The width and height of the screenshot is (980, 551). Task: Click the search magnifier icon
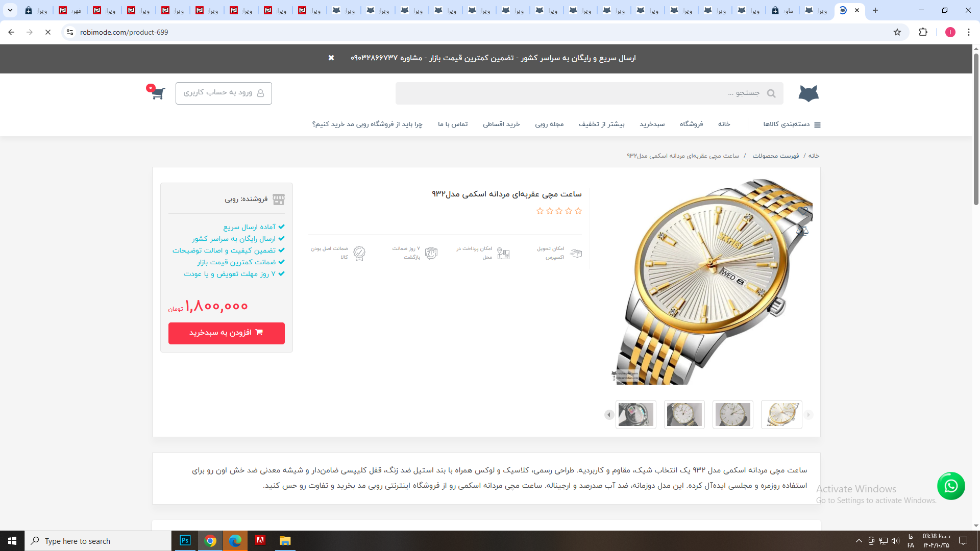click(x=771, y=93)
